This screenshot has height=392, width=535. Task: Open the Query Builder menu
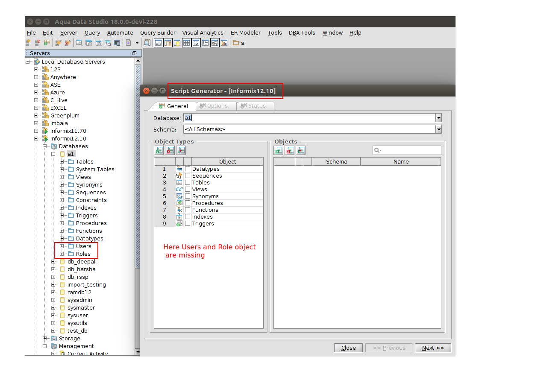[x=158, y=32]
